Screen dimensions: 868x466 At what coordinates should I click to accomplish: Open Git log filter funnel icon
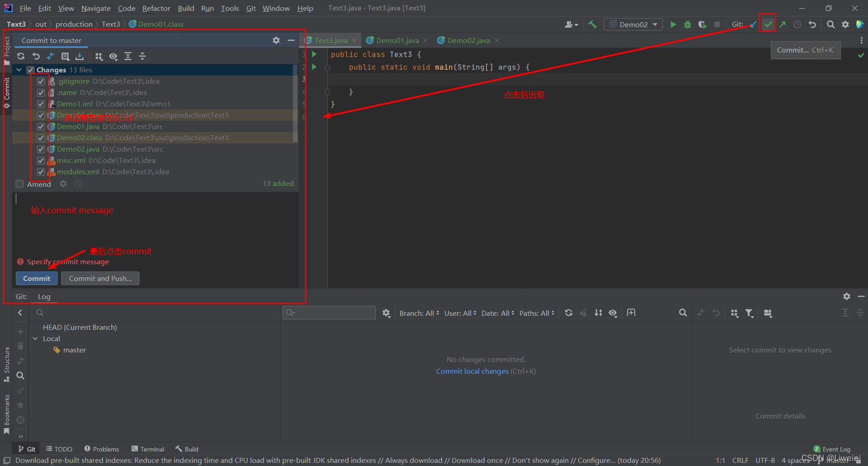750,313
